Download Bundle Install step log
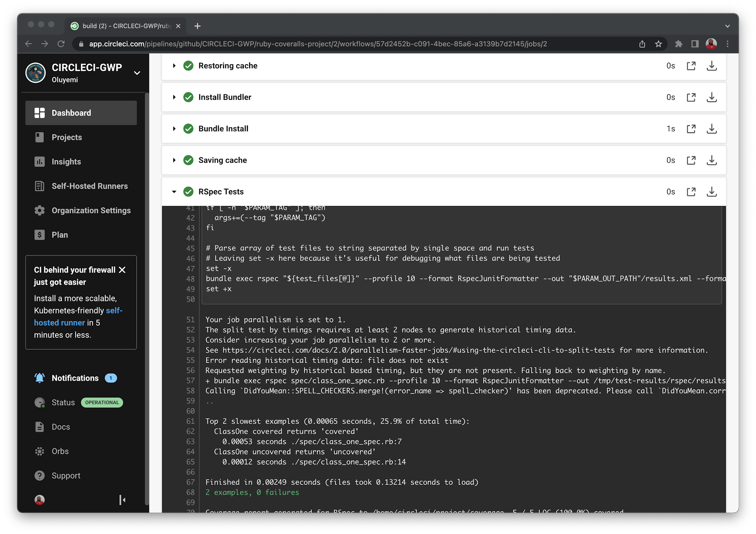756x534 pixels. (x=711, y=129)
